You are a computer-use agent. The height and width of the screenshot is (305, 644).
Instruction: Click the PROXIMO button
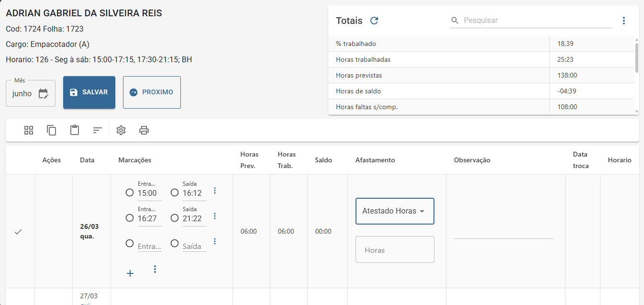point(152,92)
